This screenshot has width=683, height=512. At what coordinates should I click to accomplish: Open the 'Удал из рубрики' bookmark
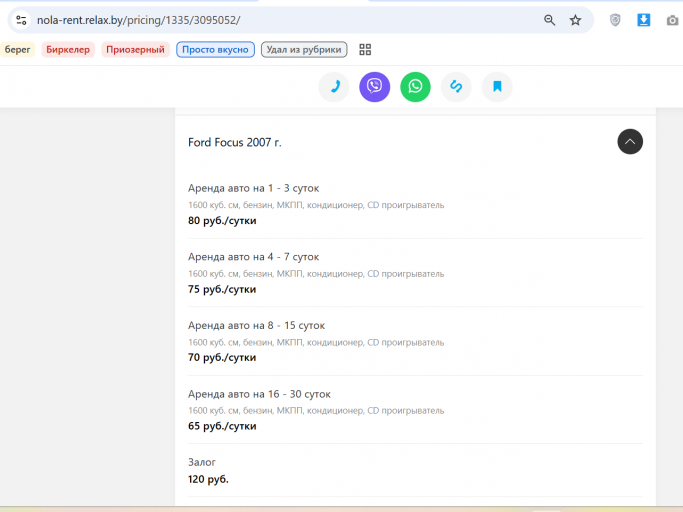click(x=304, y=50)
